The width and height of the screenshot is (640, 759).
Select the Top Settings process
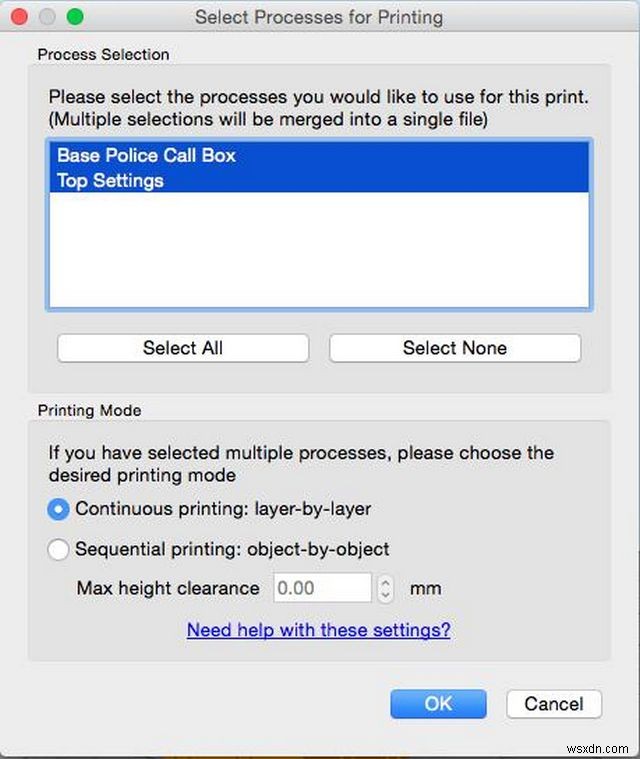pos(110,181)
